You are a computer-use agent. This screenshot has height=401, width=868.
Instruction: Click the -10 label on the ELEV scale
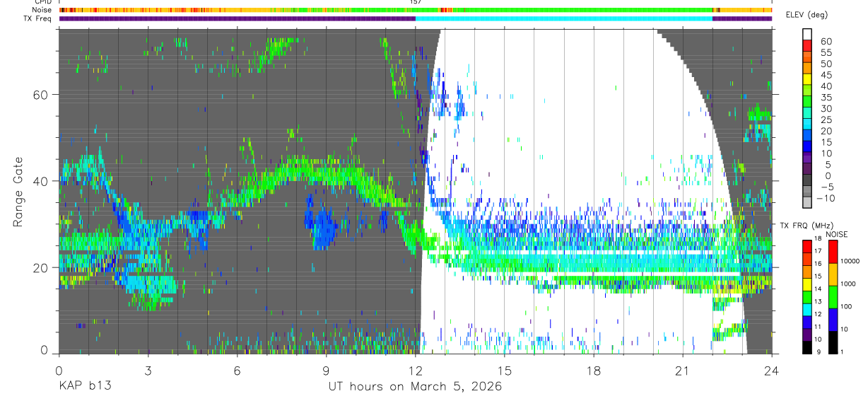(826, 197)
